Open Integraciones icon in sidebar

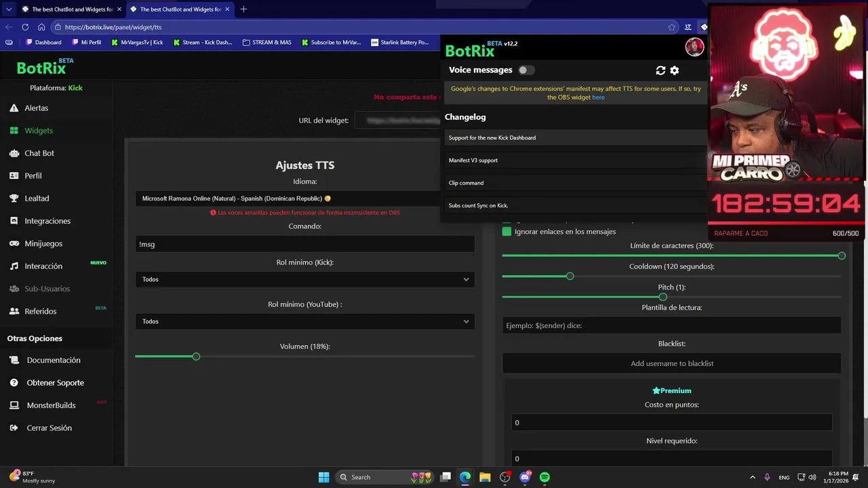[x=14, y=221]
